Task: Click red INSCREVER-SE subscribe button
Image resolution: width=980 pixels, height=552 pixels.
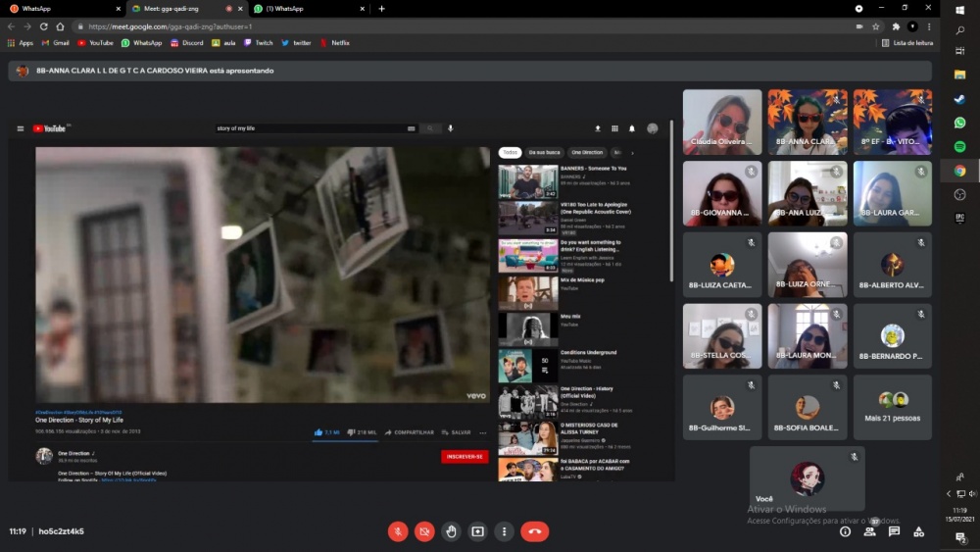Action: [x=465, y=456]
